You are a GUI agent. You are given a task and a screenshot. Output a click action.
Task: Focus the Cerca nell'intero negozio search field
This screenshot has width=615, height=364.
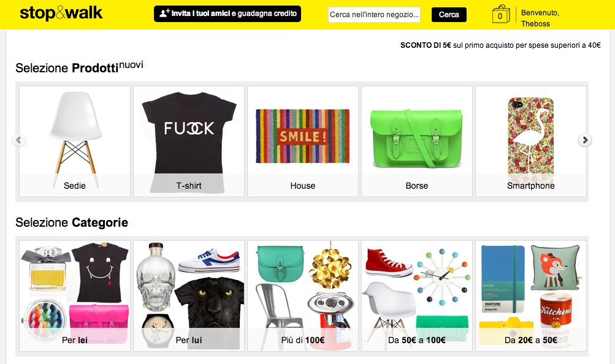pos(374,15)
